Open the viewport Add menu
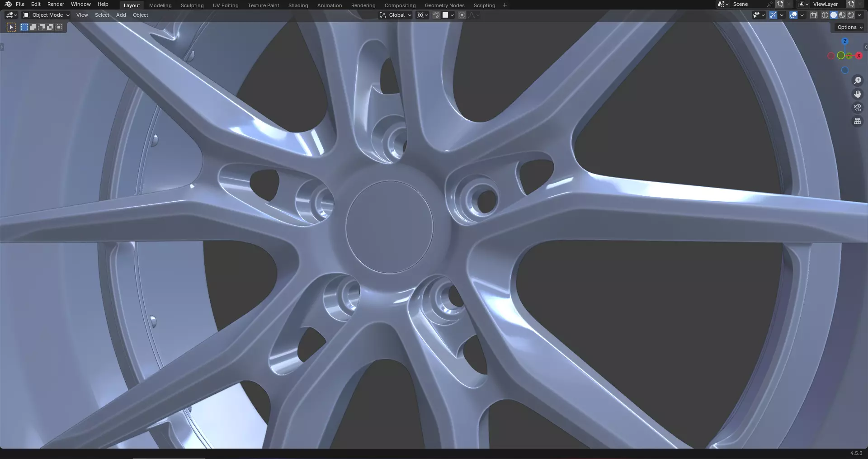The image size is (868, 459). (x=121, y=15)
